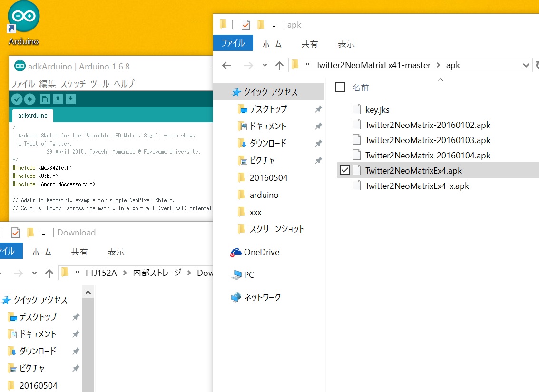Click the OneDrive icon in navigation pane

click(x=236, y=253)
